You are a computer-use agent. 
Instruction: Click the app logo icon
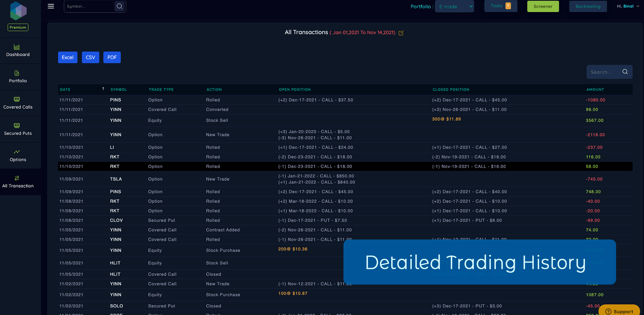coord(18,11)
